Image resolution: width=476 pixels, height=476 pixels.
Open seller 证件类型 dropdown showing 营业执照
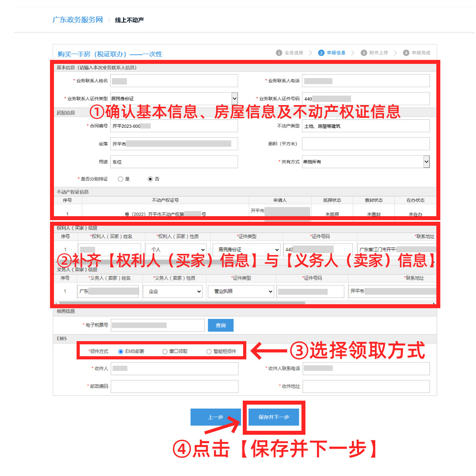point(241,291)
